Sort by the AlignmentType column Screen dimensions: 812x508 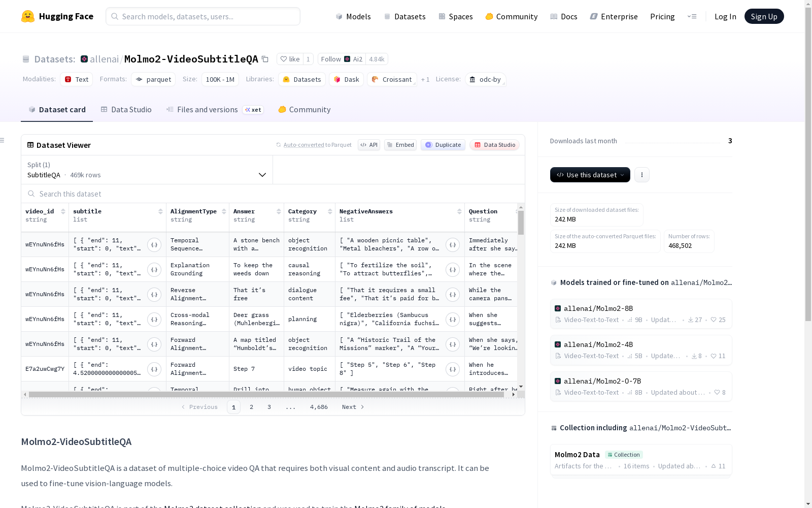pyautogui.click(x=224, y=211)
